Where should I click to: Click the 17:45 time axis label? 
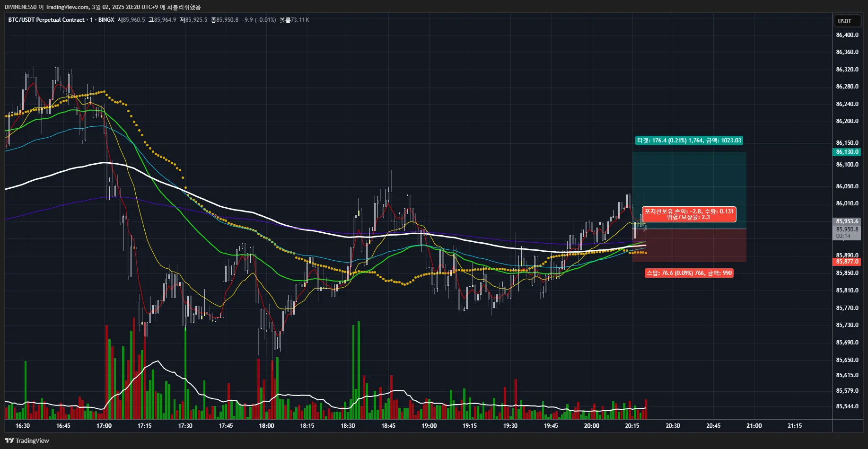coord(226,426)
